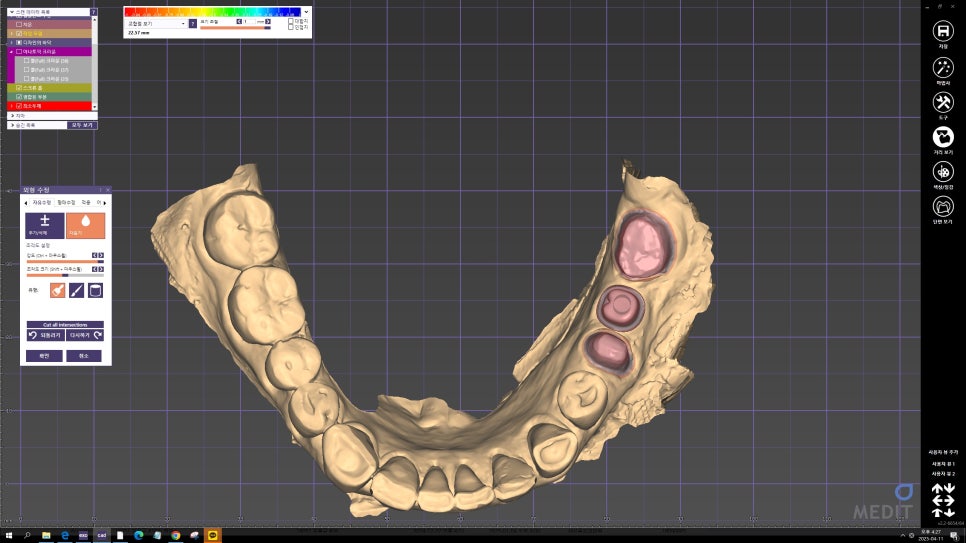Enable the Anatomic crown layer checkbox
This screenshot has width=966, height=543.
pyautogui.click(x=19, y=51)
